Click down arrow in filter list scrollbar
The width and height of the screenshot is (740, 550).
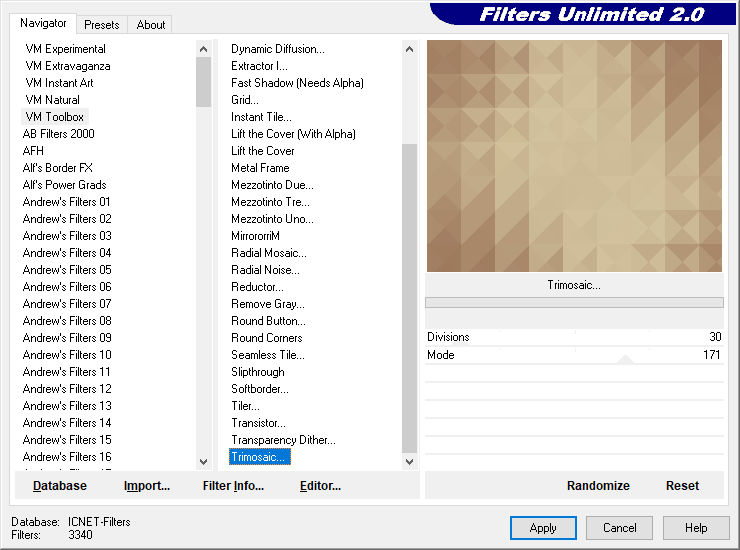409,462
